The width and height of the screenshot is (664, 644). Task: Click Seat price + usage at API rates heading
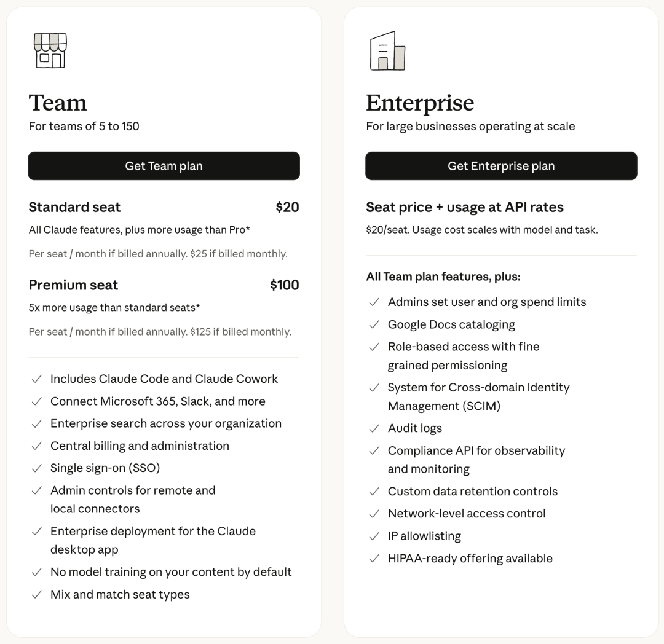click(465, 207)
